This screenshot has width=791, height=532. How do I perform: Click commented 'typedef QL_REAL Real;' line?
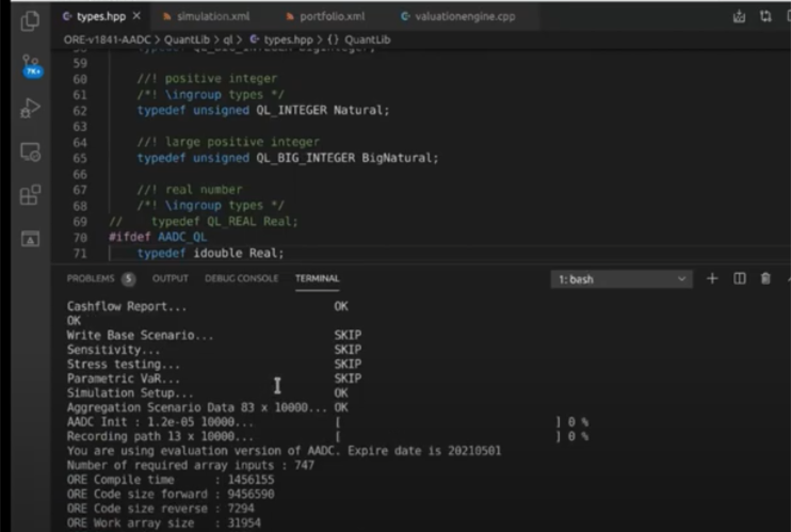coord(204,221)
